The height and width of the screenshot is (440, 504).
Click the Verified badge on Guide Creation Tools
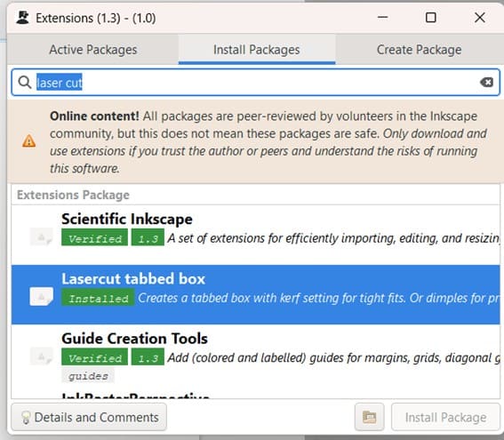click(x=95, y=357)
